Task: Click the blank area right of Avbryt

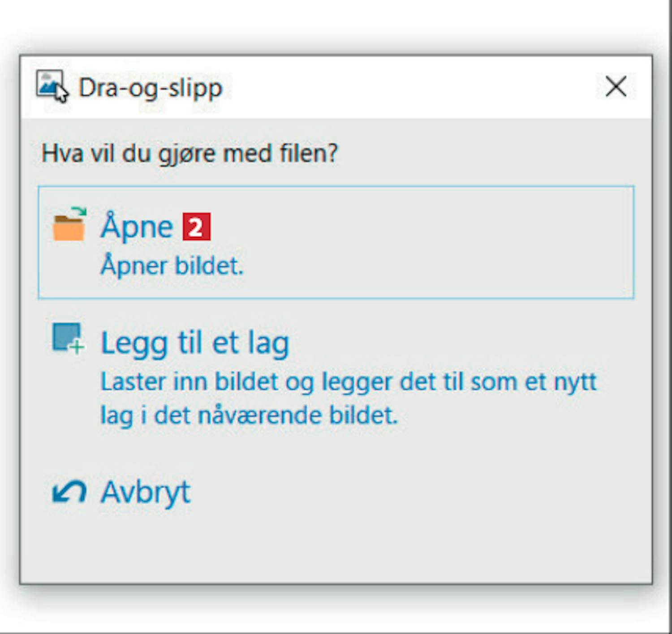Action: [x=403, y=493]
